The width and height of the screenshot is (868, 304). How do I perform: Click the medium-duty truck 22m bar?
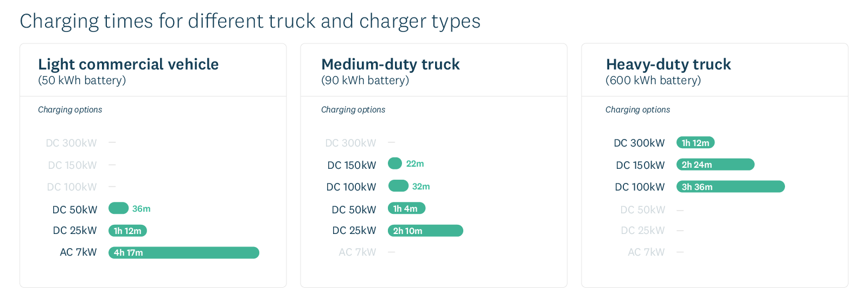pyautogui.click(x=395, y=163)
